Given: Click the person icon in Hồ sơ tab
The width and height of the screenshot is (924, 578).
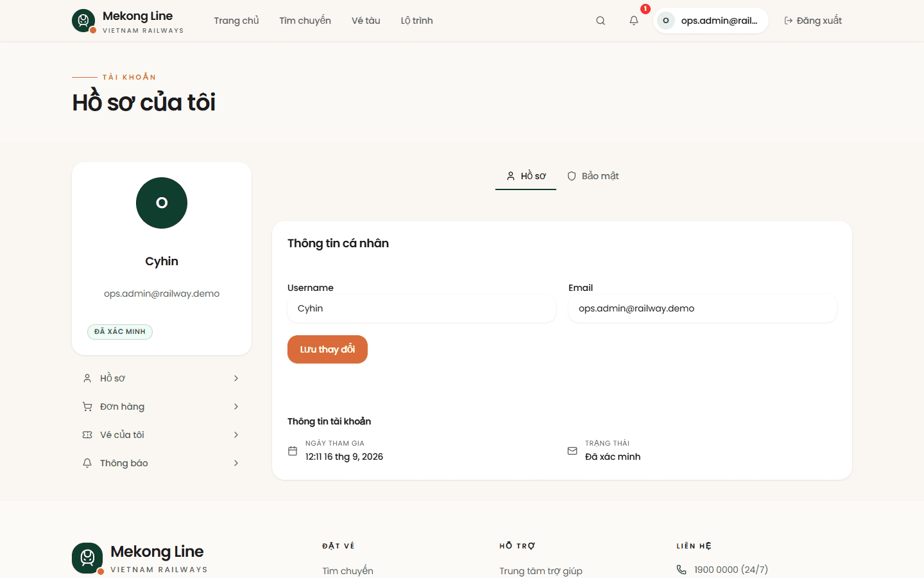Looking at the screenshot, I should coord(511,176).
